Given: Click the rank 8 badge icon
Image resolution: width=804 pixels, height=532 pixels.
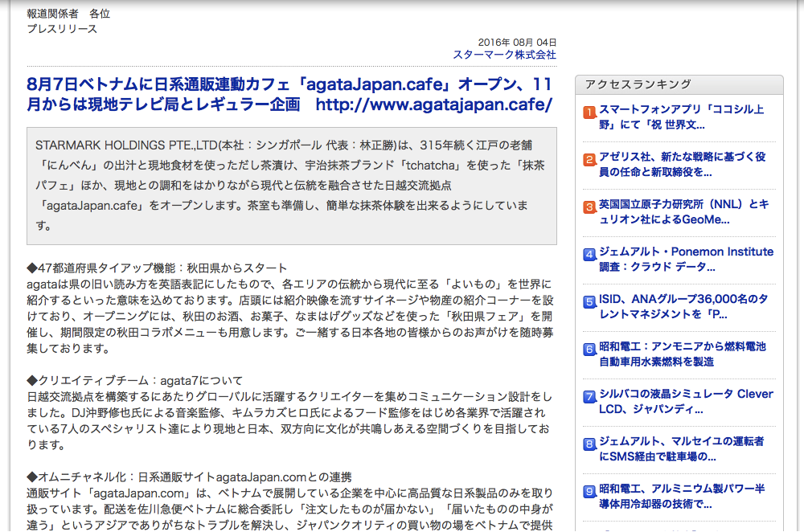Looking at the screenshot, I should tap(589, 444).
